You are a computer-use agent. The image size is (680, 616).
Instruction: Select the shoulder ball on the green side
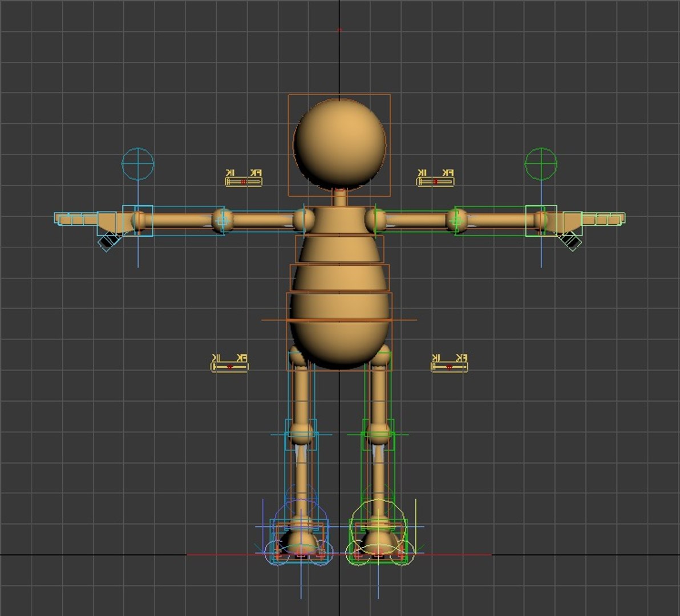(x=376, y=220)
